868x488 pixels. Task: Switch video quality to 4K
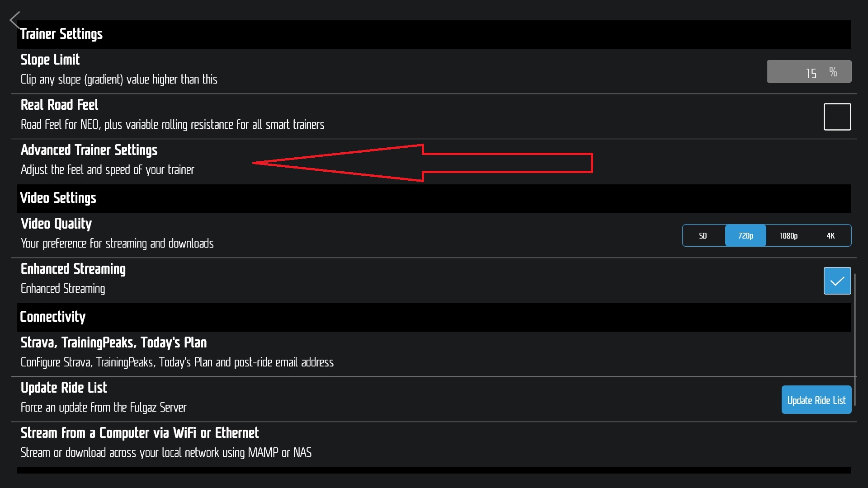click(830, 235)
